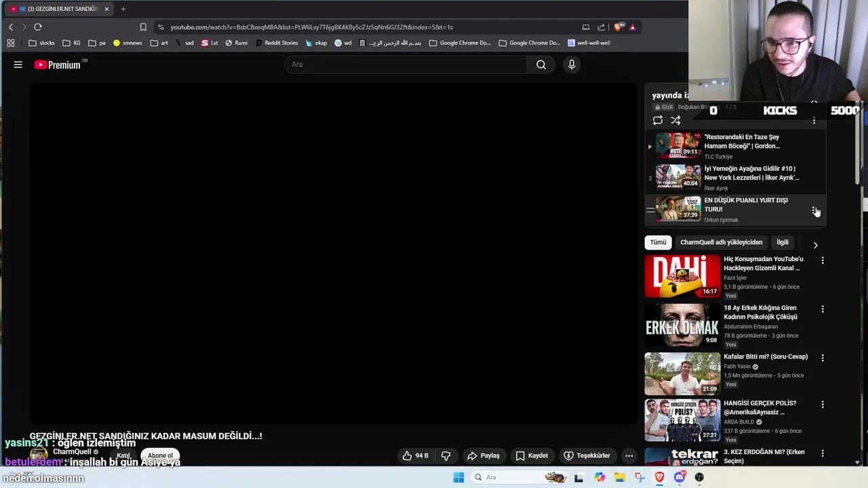Start voice search with the microphone
This screenshot has width=868, height=488.
[x=572, y=65]
